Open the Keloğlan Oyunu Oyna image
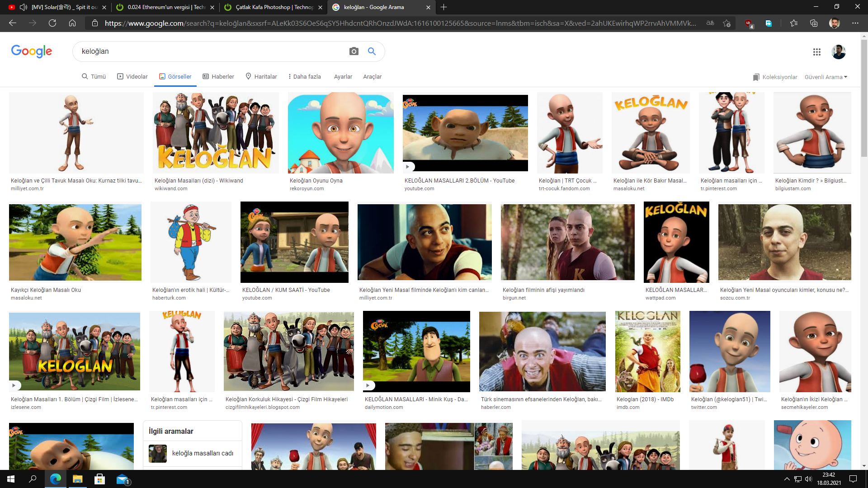 pyautogui.click(x=340, y=133)
